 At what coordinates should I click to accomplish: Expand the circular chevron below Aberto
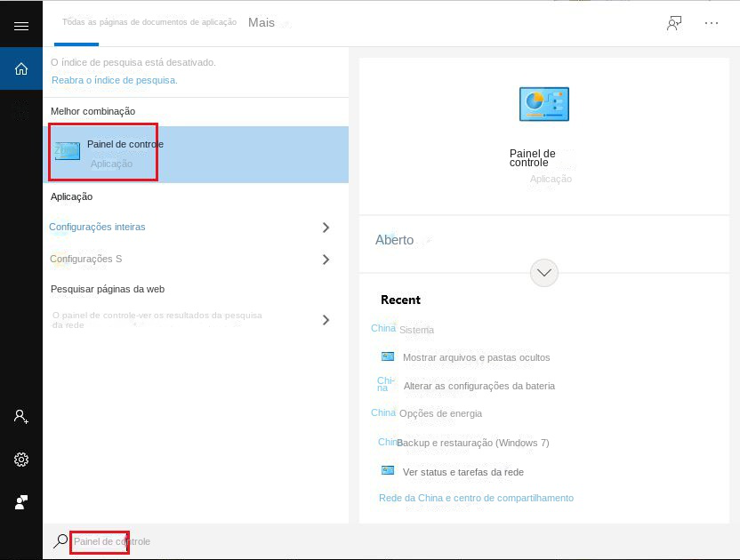543,273
